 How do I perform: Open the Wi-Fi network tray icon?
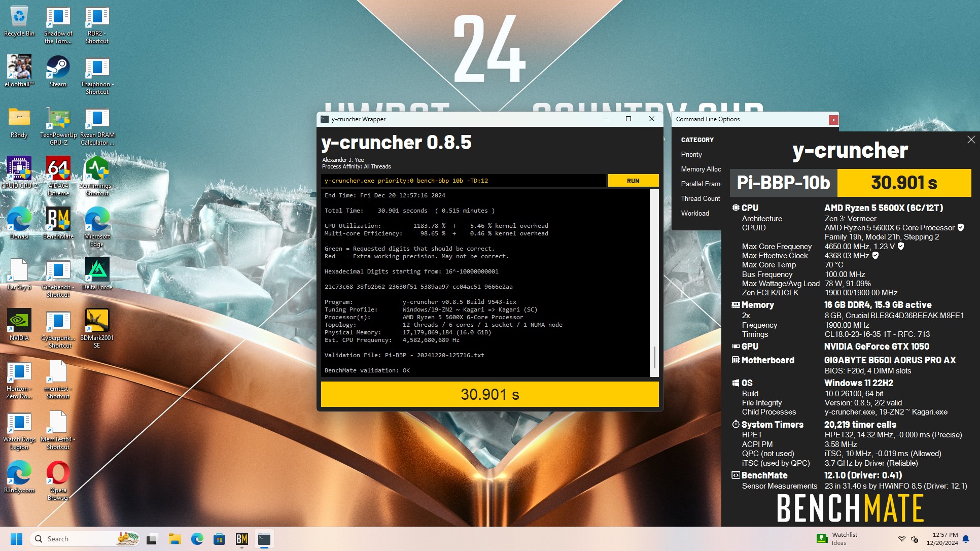(901, 539)
